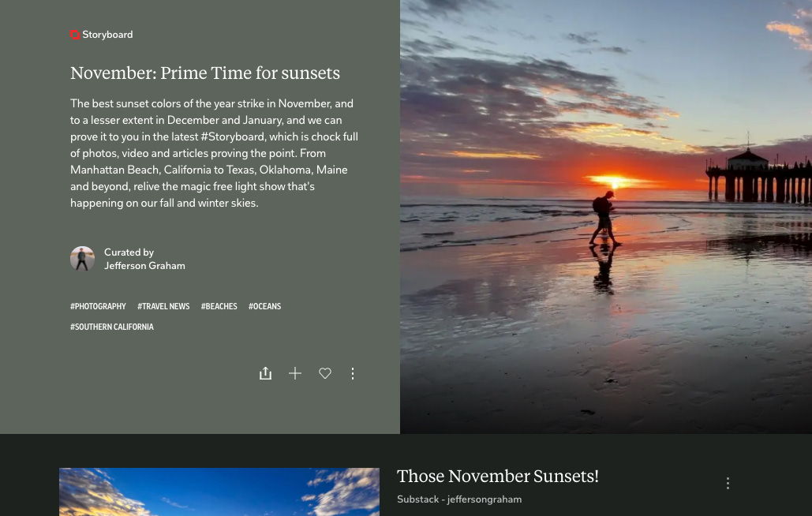
Task: Open the Jefferson Graham curator profile link
Action: [x=144, y=266]
